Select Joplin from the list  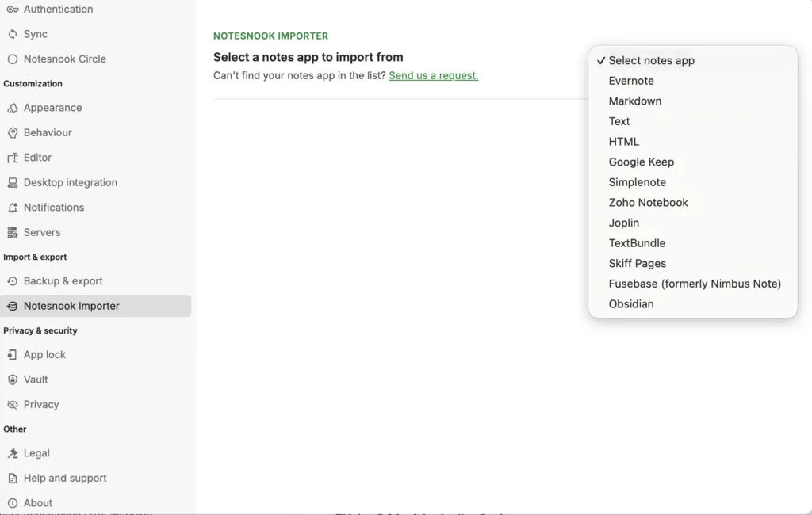click(693, 223)
